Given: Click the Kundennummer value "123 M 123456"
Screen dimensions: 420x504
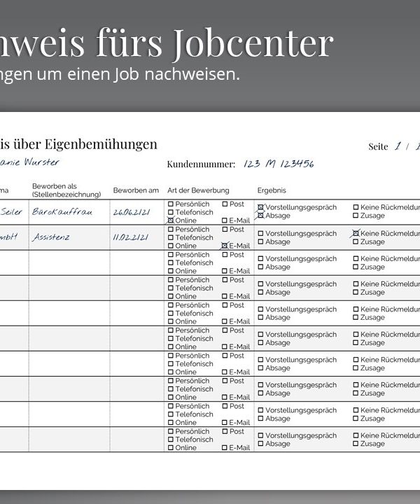Looking at the screenshot, I should (279, 164).
